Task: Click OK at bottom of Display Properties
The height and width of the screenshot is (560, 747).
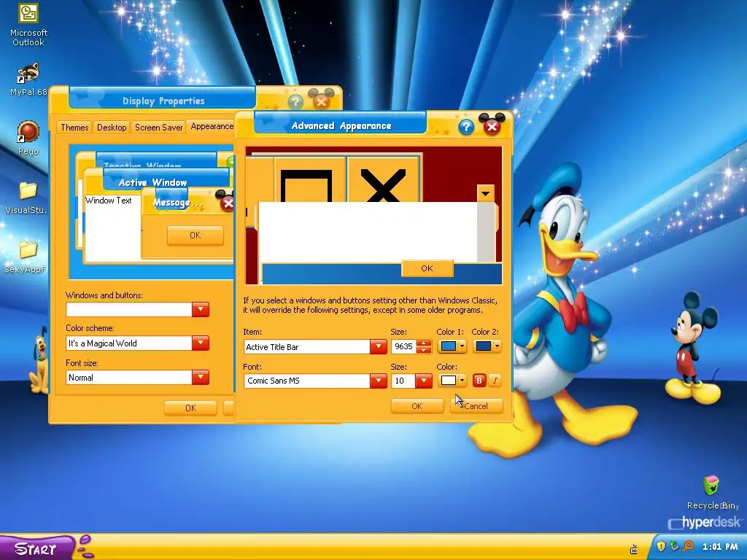Action: coord(190,408)
